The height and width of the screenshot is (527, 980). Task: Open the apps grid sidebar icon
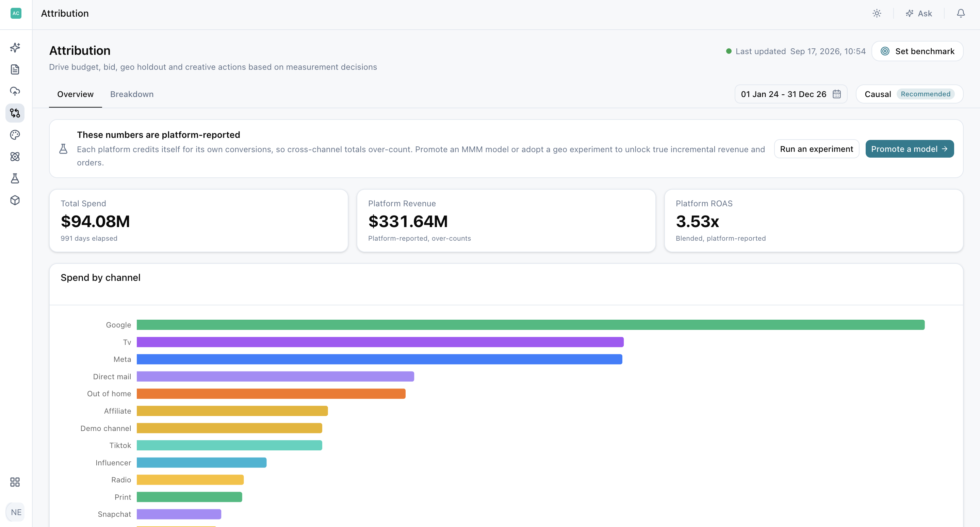(15, 482)
